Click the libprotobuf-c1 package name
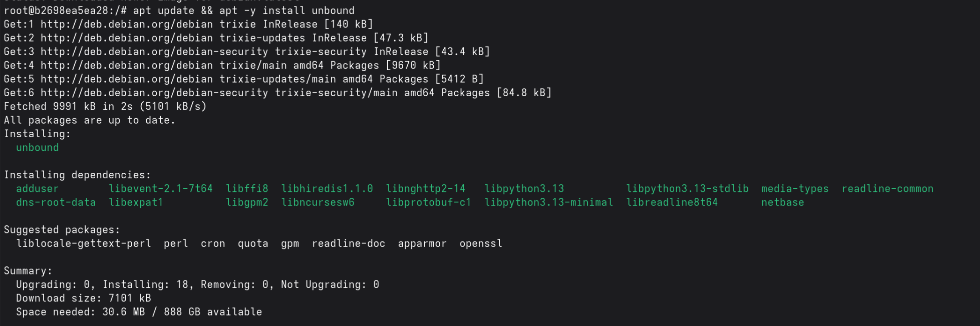 tap(428, 202)
